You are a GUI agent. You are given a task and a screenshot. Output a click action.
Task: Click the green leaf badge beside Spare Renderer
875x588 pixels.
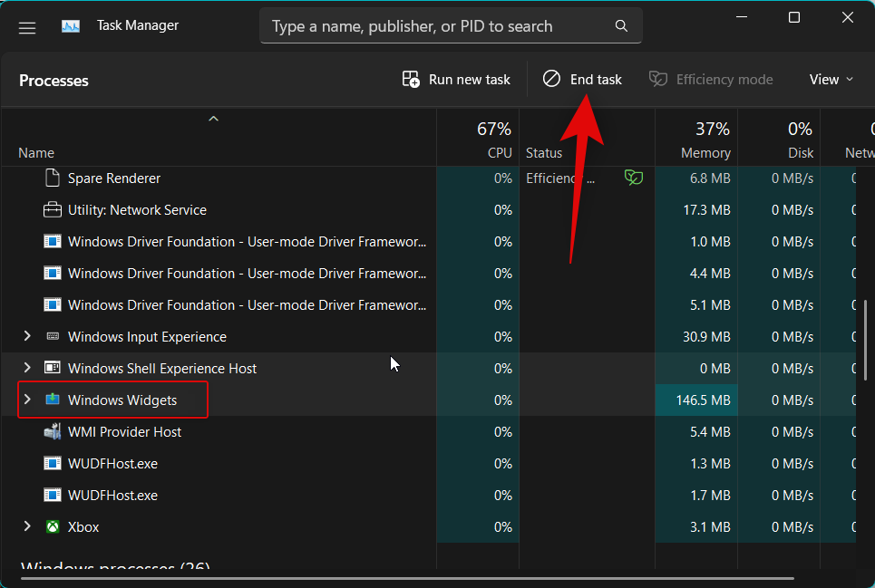click(x=633, y=178)
